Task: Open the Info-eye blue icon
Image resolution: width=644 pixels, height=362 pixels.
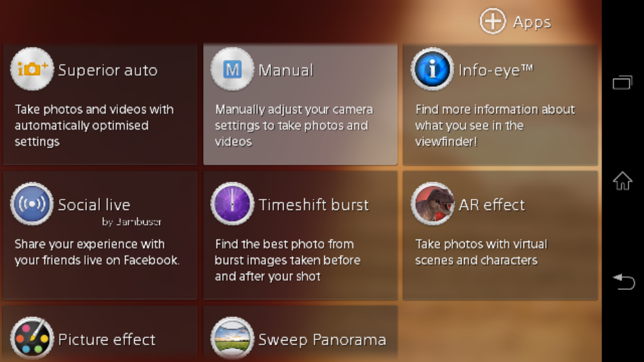Action: pyautogui.click(x=433, y=69)
